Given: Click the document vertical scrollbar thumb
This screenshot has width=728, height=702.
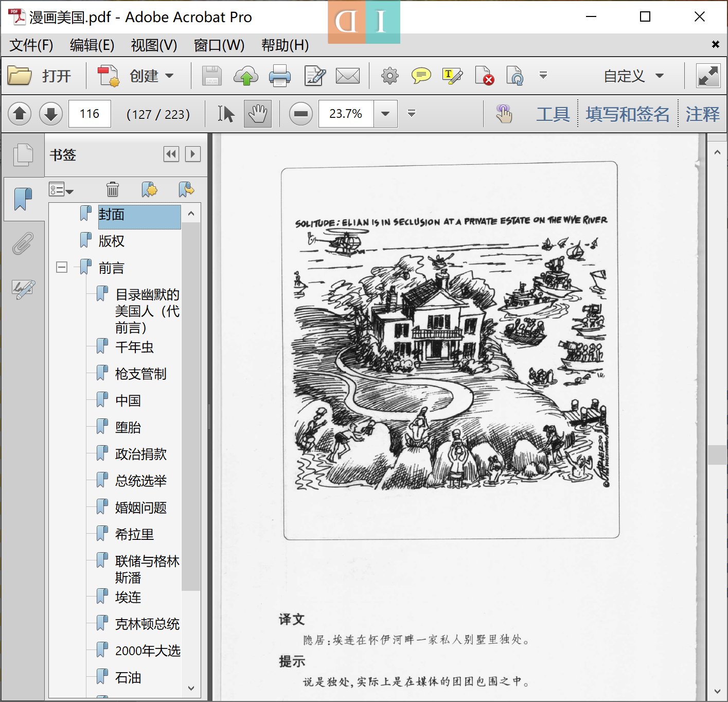Looking at the screenshot, I should (717, 455).
